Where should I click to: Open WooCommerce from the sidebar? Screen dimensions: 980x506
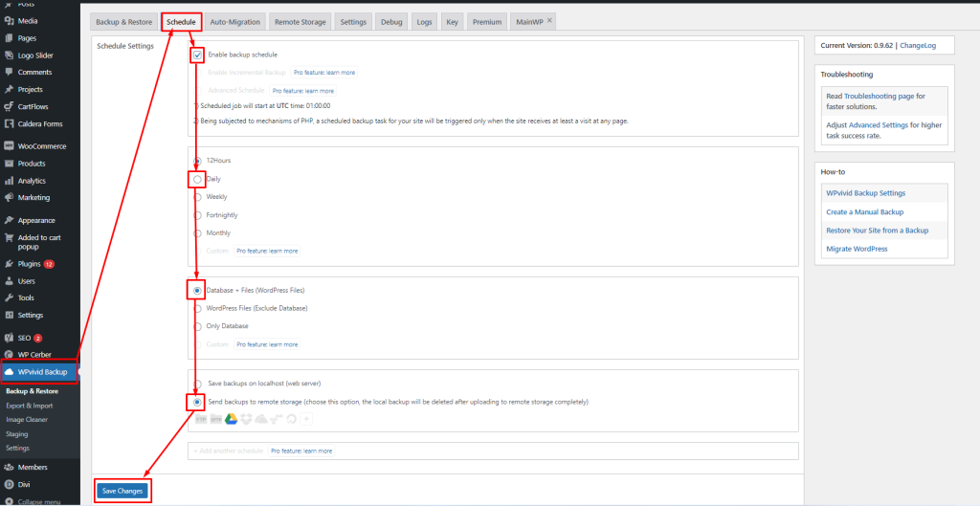[x=42, y=146]
